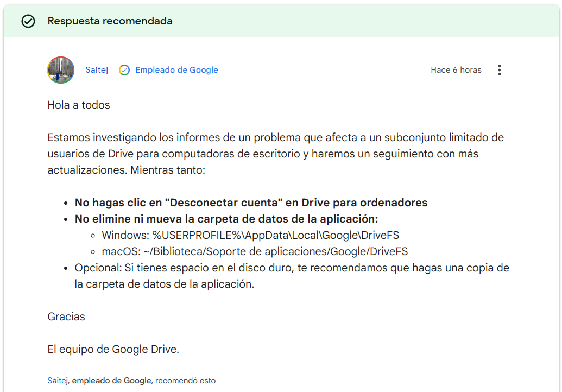Click the "Hola a todos" greeting text
Screen dimensions: 562x392
click(79, 105)
